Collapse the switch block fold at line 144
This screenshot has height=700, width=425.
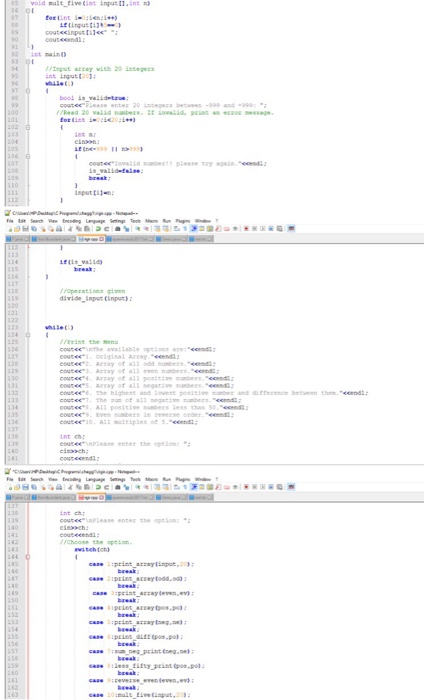click(x=28, y=557)
